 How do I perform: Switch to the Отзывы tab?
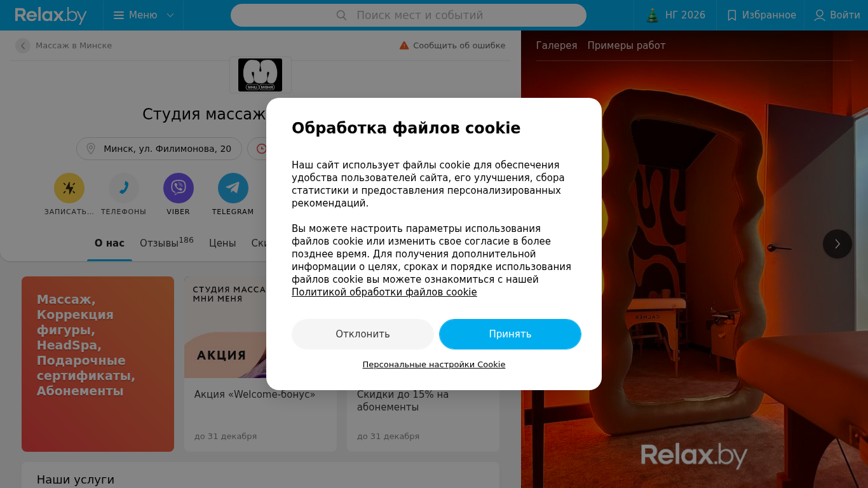pyautogui.click(x=166, y=243)
